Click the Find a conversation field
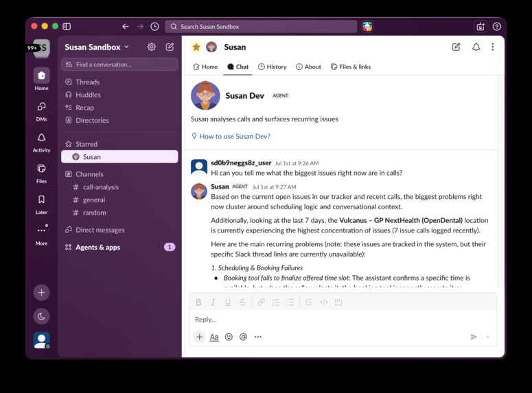Image resolution: width=532 pixels, height=393 pixels. click(x=119, y=64)
